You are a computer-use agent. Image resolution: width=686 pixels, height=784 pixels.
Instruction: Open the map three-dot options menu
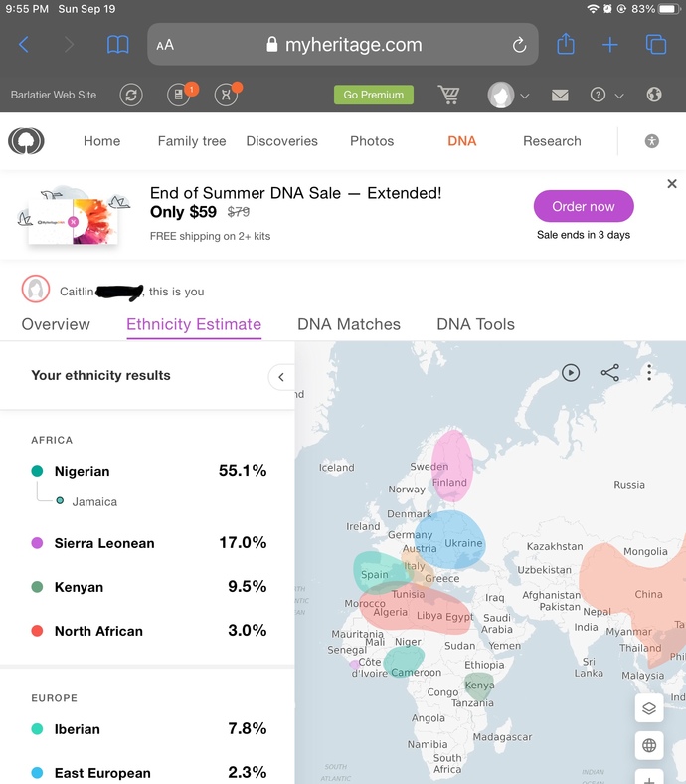(648, 372)
